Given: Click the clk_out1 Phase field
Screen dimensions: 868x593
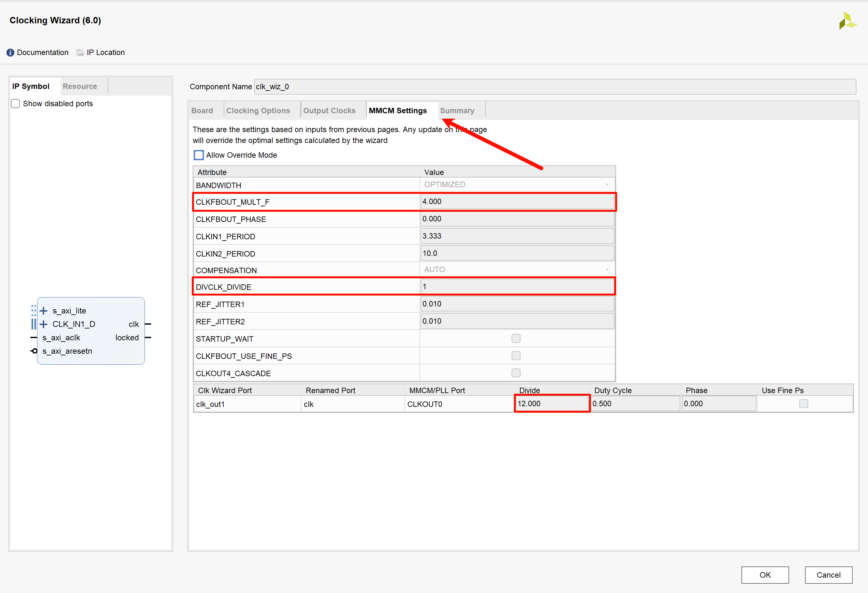Looking at the screenshot, I should point(719,404).
